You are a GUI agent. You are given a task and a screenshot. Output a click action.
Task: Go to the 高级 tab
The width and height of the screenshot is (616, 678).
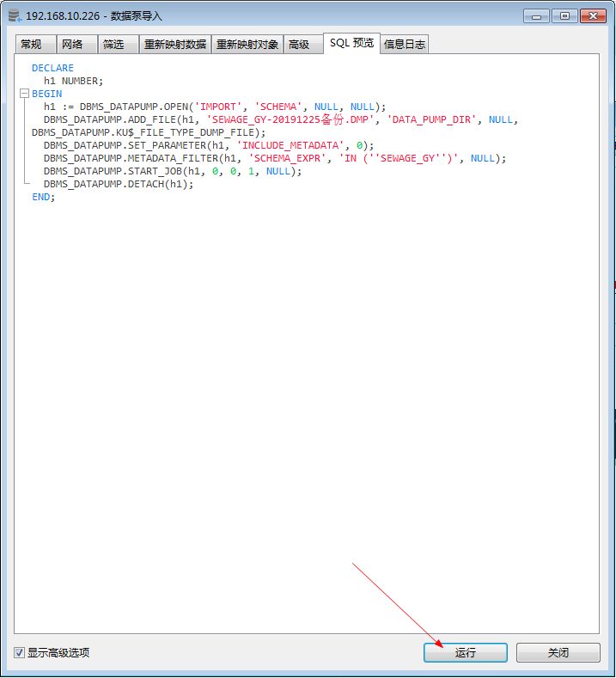pyautogui.click(x=303, y=44)
